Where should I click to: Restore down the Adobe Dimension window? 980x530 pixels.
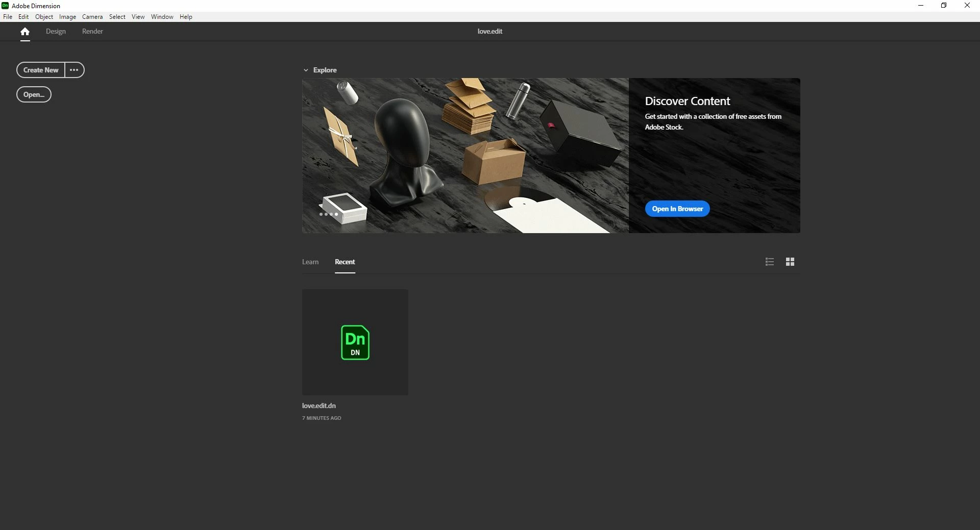pyautogui.click(x=944, y=6)
